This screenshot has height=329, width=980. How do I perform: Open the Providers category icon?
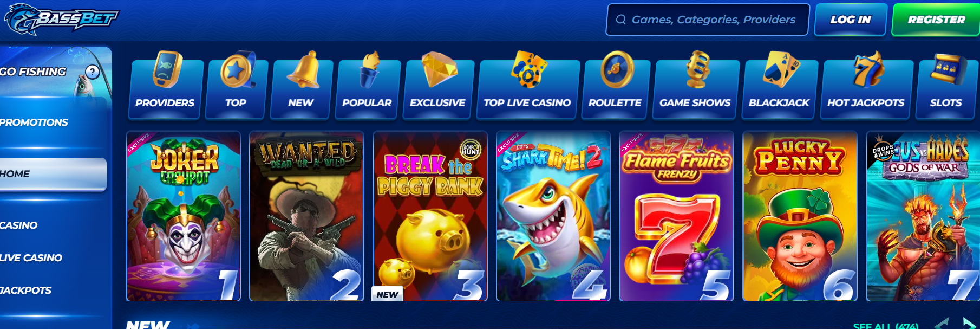click(165, 85)
